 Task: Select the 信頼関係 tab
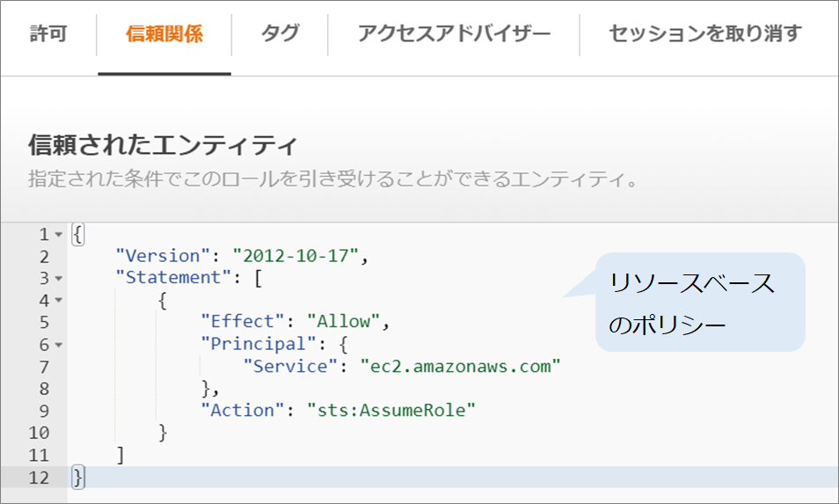tap(164, 34)
